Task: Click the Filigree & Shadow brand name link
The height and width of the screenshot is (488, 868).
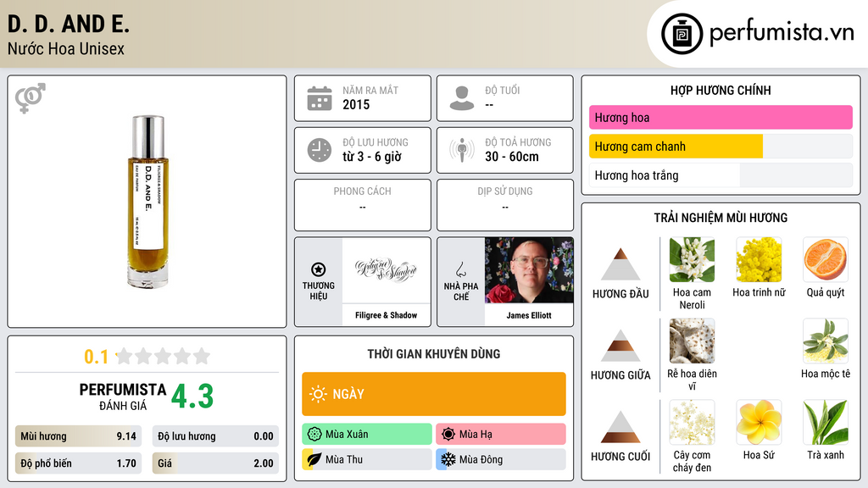Action: 386,315
